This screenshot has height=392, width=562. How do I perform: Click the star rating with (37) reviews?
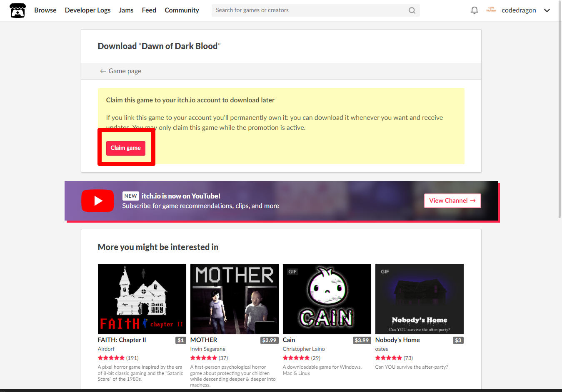209,358
